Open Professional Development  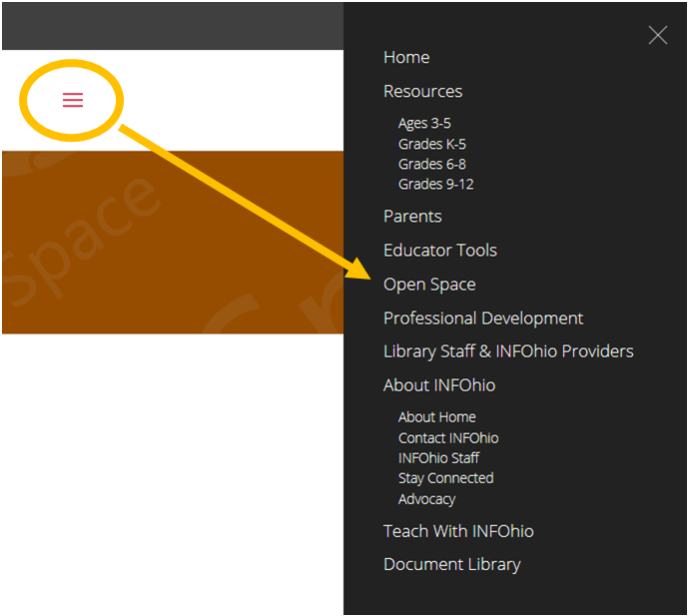[483, 318]
